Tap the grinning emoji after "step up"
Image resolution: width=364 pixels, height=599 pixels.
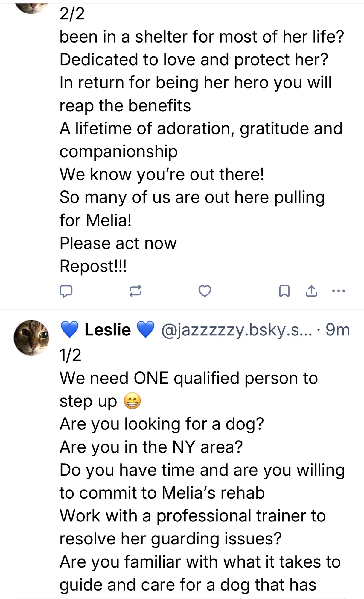[x=132, y=401]
